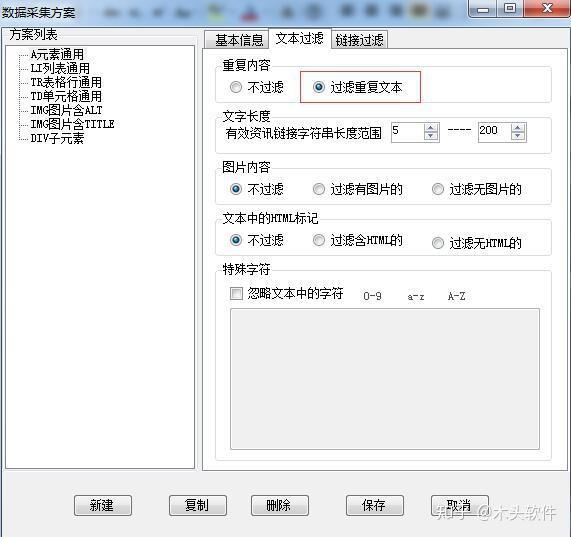The image size is (571, 537).
Task: Click the 取消 button
Action: pos(460,505)
